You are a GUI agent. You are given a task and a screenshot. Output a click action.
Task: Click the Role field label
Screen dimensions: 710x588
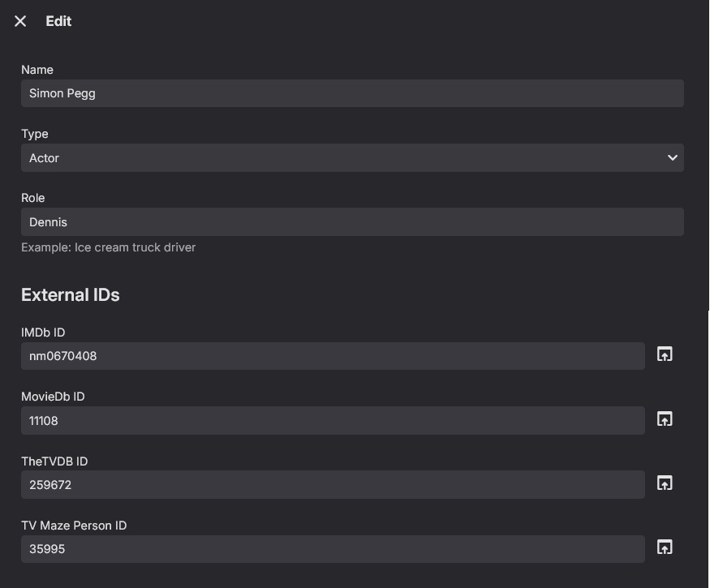point(33,198)
